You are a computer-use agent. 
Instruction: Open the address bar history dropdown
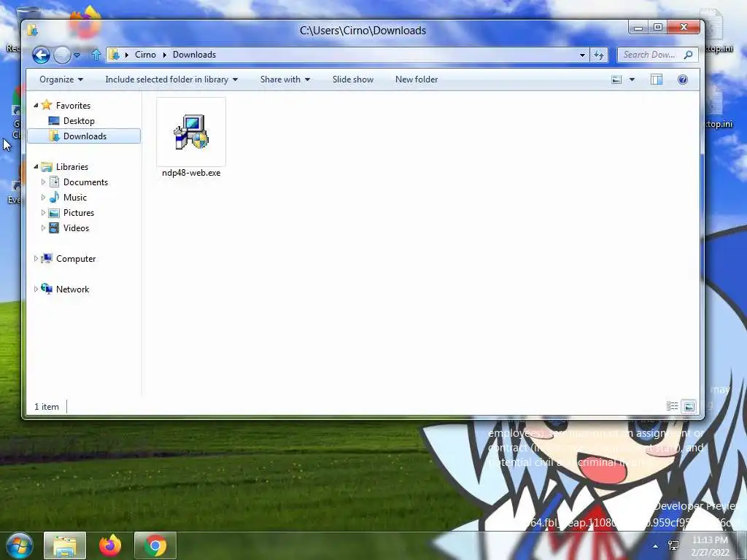pos(582,55)
